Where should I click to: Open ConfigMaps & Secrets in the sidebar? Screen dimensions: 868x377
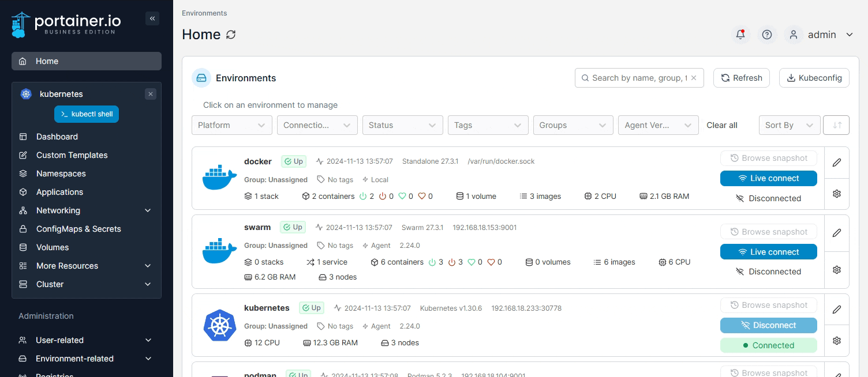pos(78,229)
